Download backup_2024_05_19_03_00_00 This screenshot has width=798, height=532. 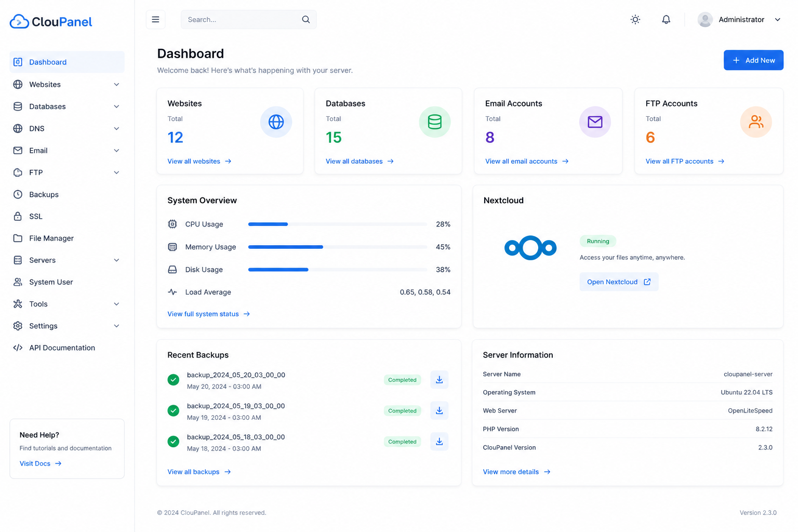click(x=440, y=410)
